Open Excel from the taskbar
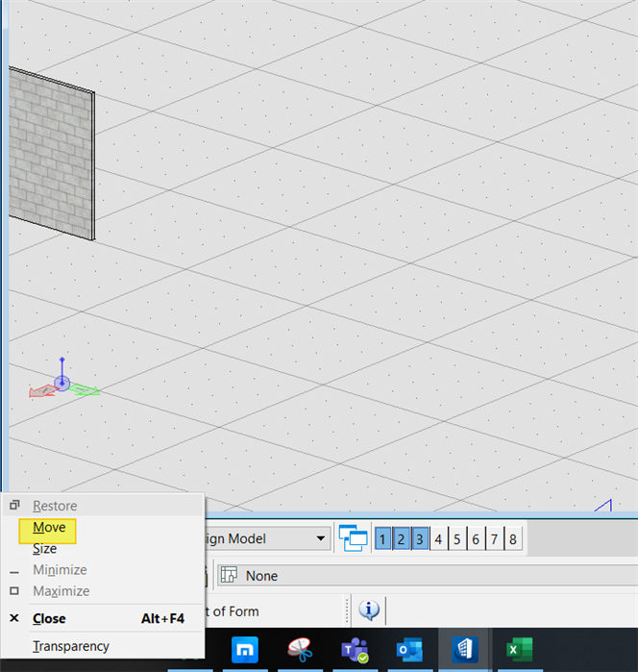Viewport: 638px width, 672px height. pos(519,650)
